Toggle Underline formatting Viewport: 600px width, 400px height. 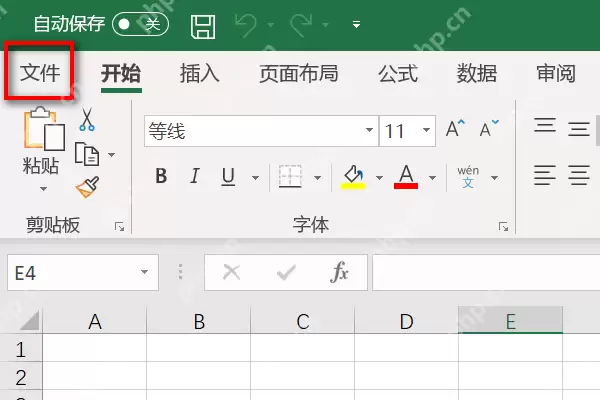coord(228,176)
